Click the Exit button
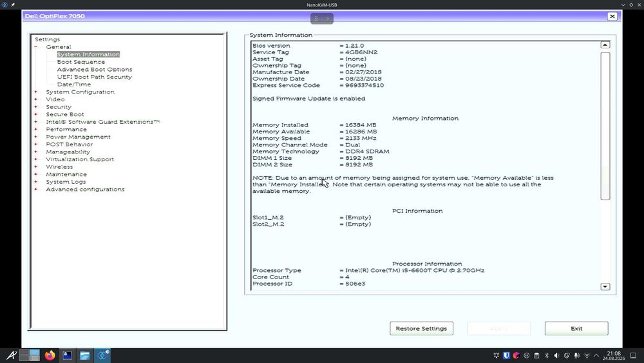Viewport: 644px width, 363px height. click(x=576, y=328)
